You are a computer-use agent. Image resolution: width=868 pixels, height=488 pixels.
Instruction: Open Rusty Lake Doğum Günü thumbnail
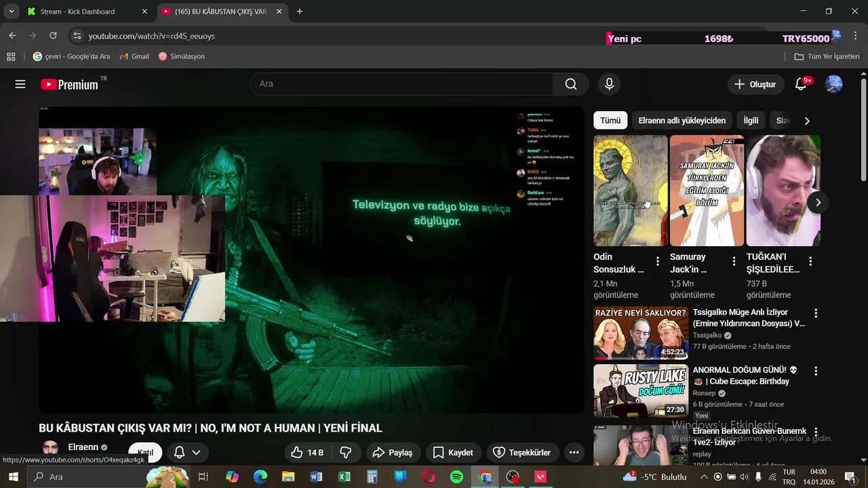click(641, 391)
